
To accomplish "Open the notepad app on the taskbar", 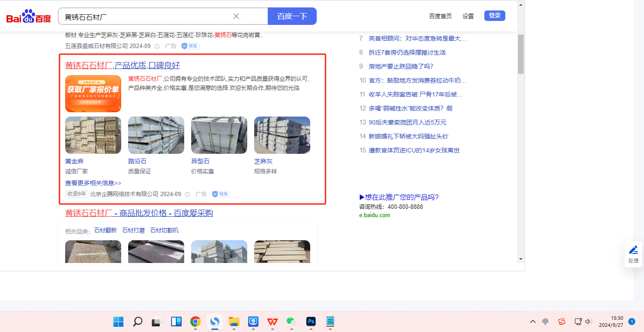I will [330, 322].
